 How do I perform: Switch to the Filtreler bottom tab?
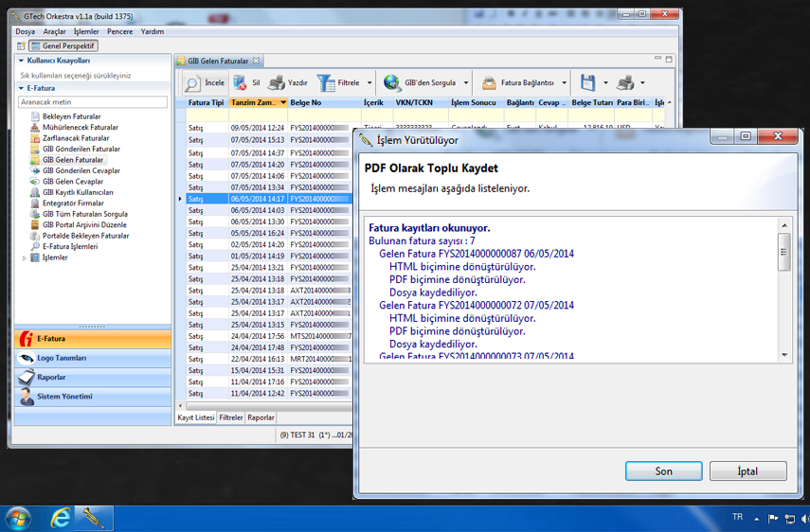231,417
